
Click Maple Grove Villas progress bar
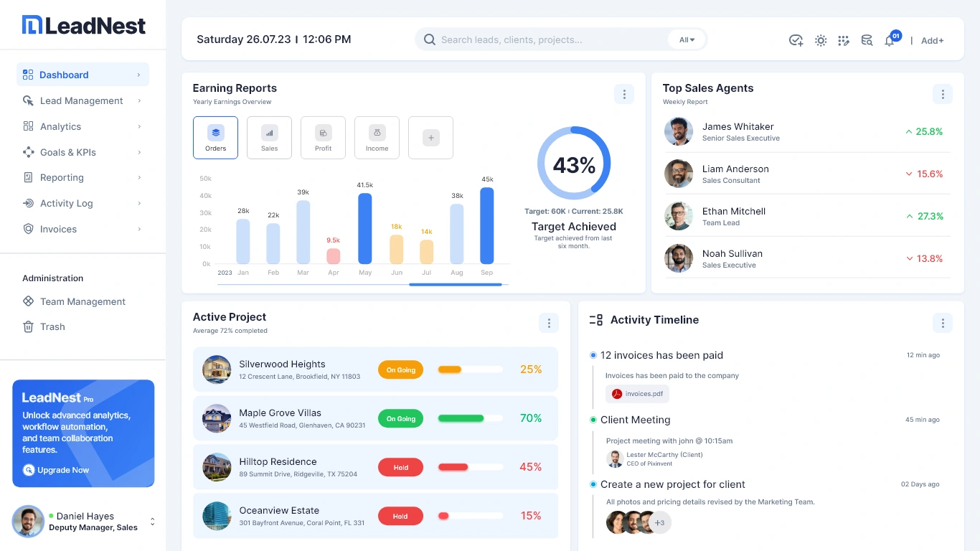470,418
